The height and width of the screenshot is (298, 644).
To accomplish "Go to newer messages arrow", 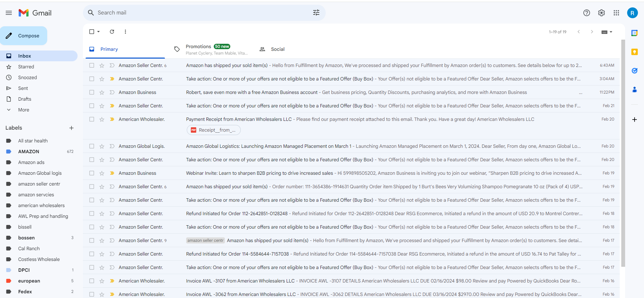I will click(579, 32).
